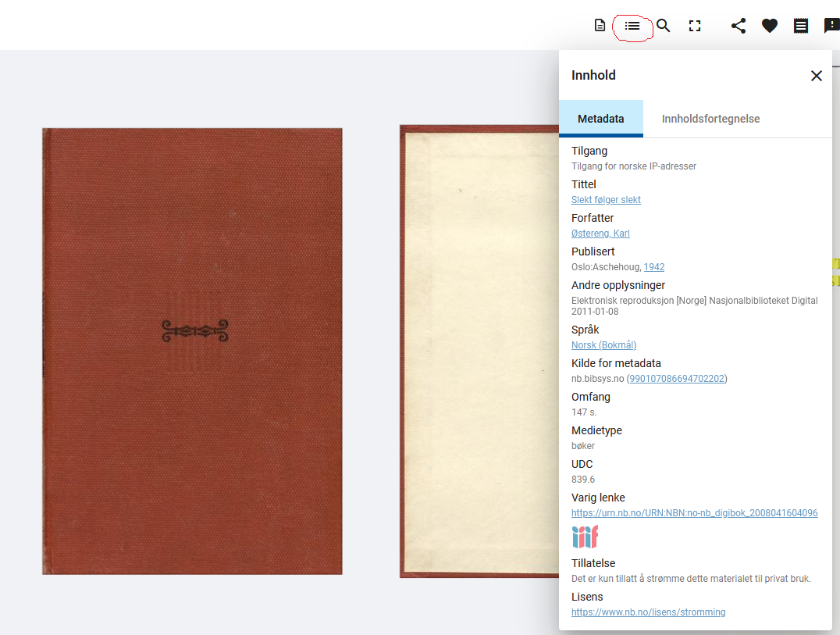Screen dimensions: 840x635
Task: Toggle the contents list icon
Action: pos(632,26)
